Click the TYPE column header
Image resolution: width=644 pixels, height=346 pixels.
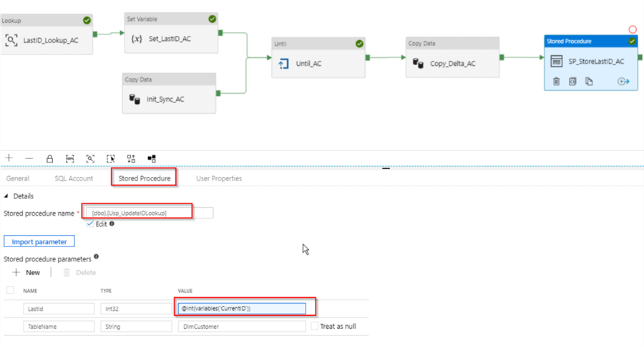(x=106, y=291)
